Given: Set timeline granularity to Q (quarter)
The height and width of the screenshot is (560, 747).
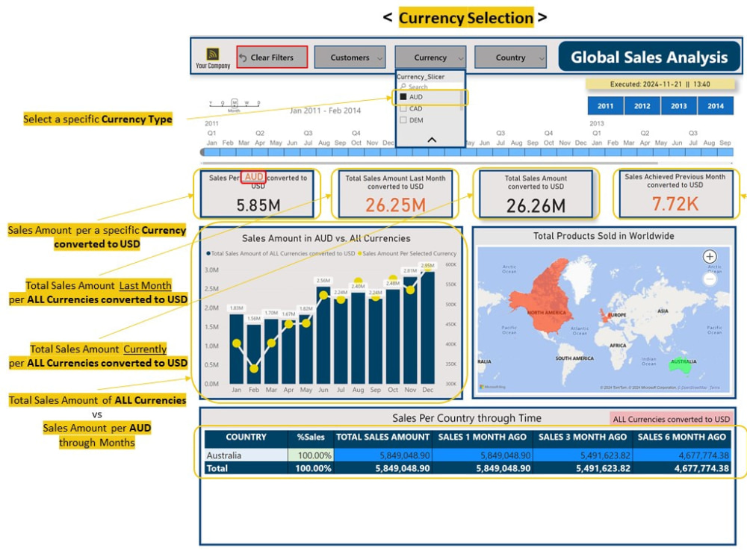Looking at the screenshot, I should (223, 103).
